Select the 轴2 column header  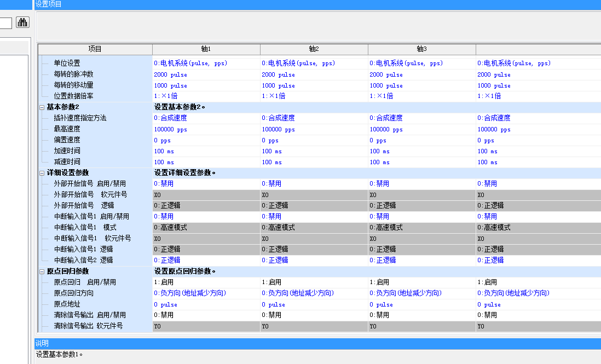point(314,49)
